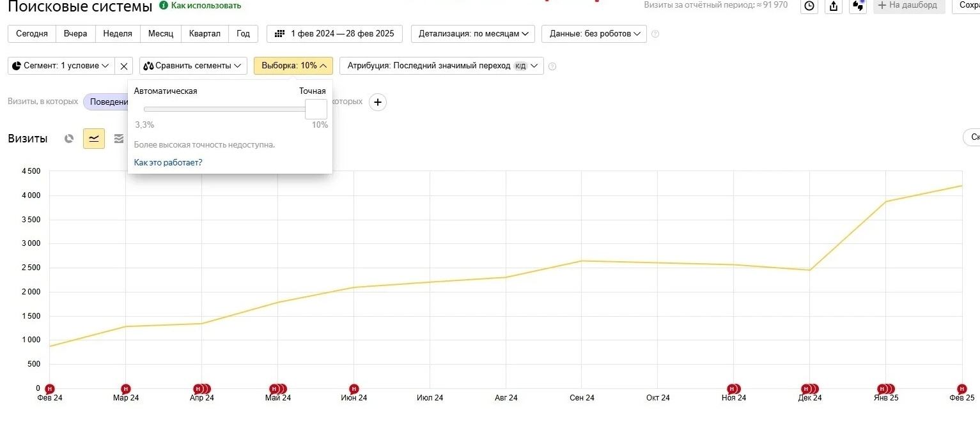This screenshot has width=980, height=433.
Task: Open the Как это работает? link
Action: (168, 162)
